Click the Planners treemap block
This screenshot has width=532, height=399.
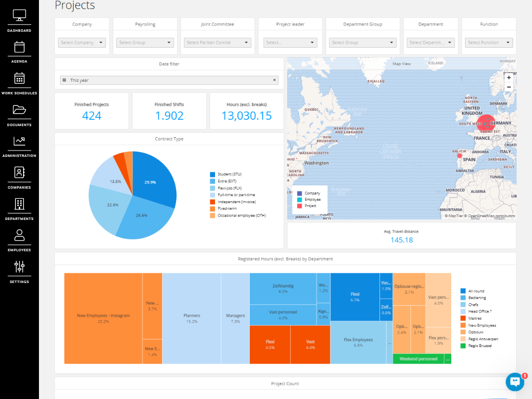(191, 318)
